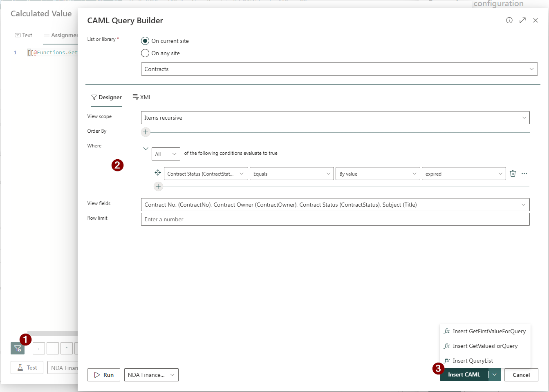The height and width of the screenshot is (392, 549).
Task: Click the Row limit number field
Action: click(335, 219)
